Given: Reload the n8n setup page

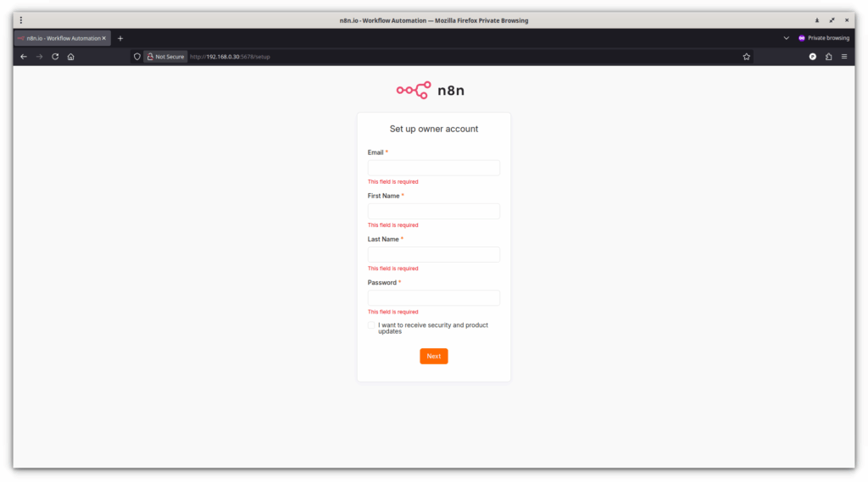Looking at the screenshot, I should 55,57.
